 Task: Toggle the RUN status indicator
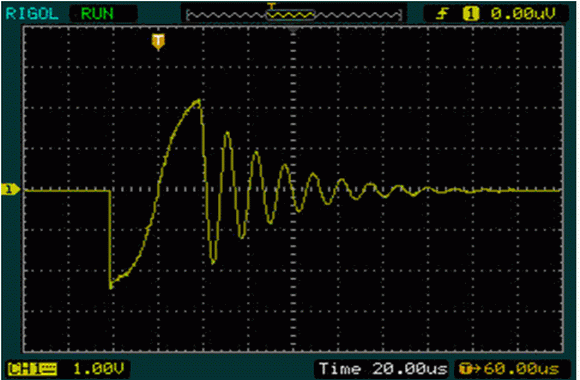click(x=97, y=14)
